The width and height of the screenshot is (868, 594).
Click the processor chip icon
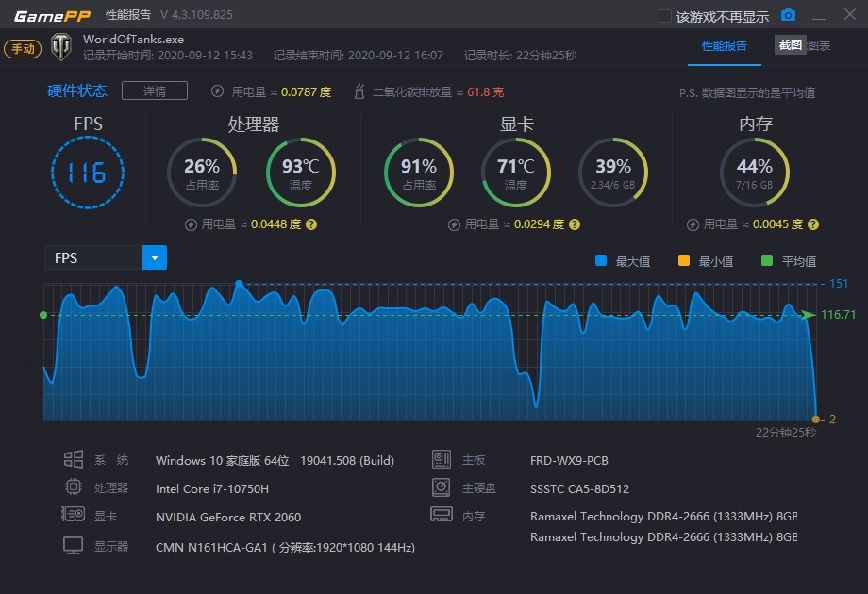pyautogui.click(x=73, y=487)
